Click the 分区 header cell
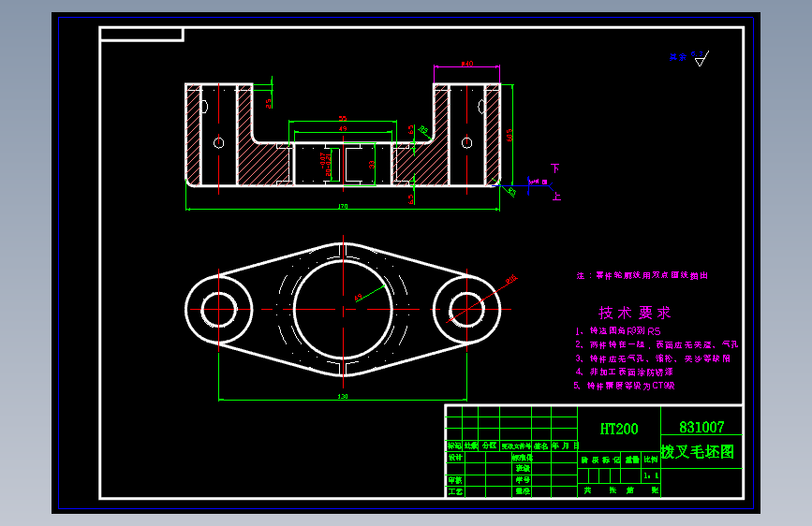 coord(489,446)
